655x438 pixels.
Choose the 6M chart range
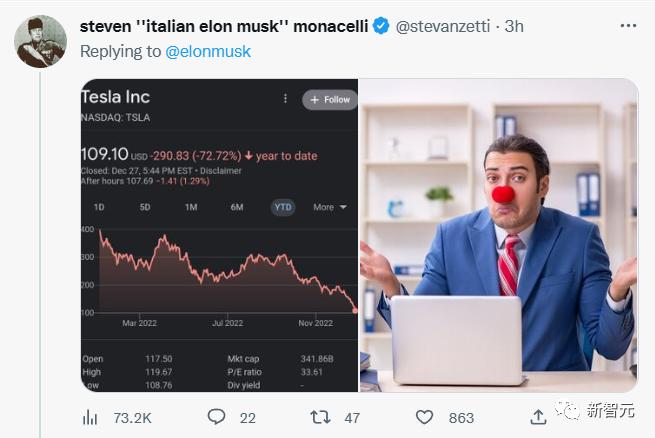[237, 207]
